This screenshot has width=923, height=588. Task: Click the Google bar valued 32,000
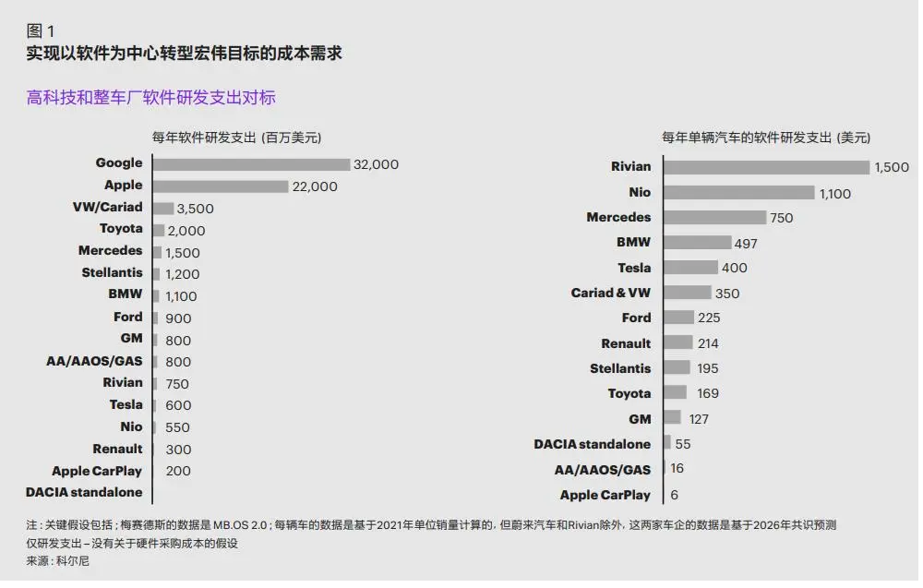[x=251, y=164]
